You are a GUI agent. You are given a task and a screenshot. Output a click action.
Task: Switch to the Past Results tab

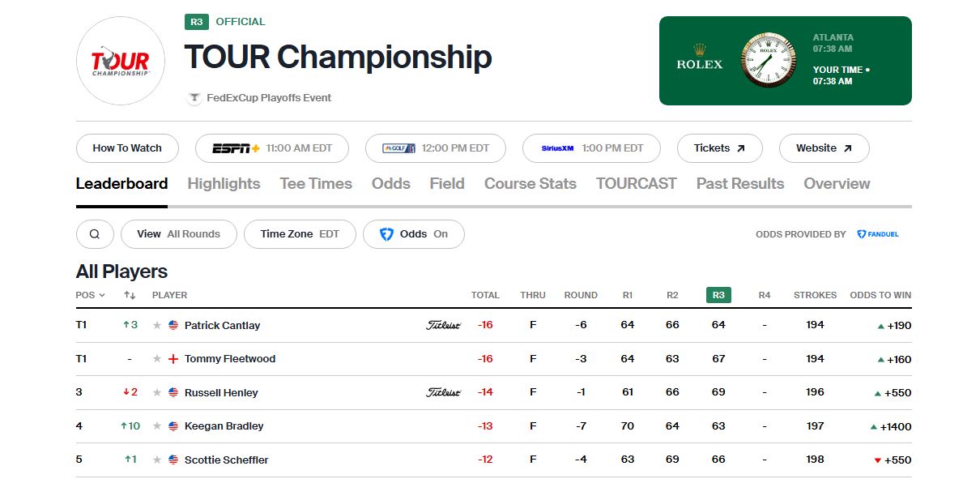pos(740,184)
